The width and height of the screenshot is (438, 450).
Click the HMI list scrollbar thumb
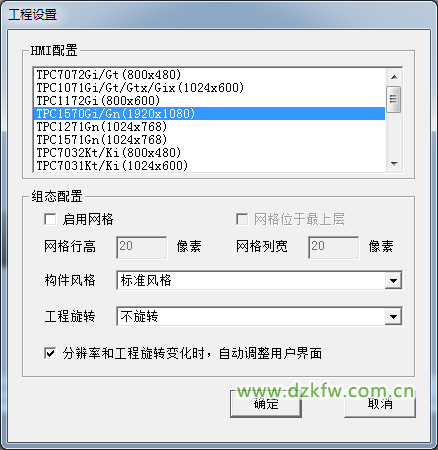394,99
